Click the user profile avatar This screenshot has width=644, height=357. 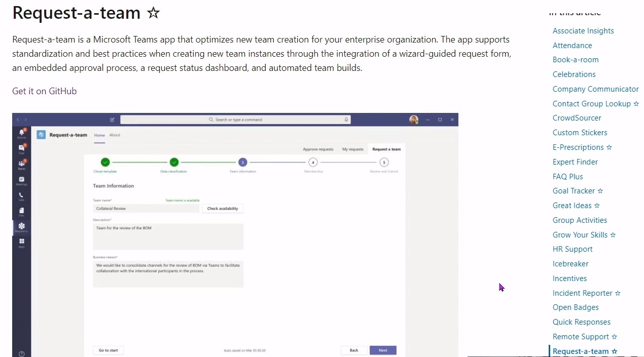pos(414,120)
